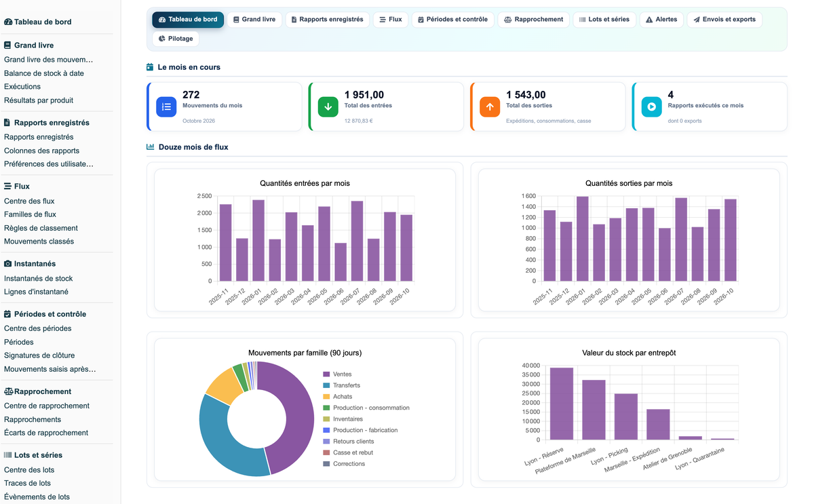
Task: Open Lignes d'instantané
Action: click(x=36, y=292)
